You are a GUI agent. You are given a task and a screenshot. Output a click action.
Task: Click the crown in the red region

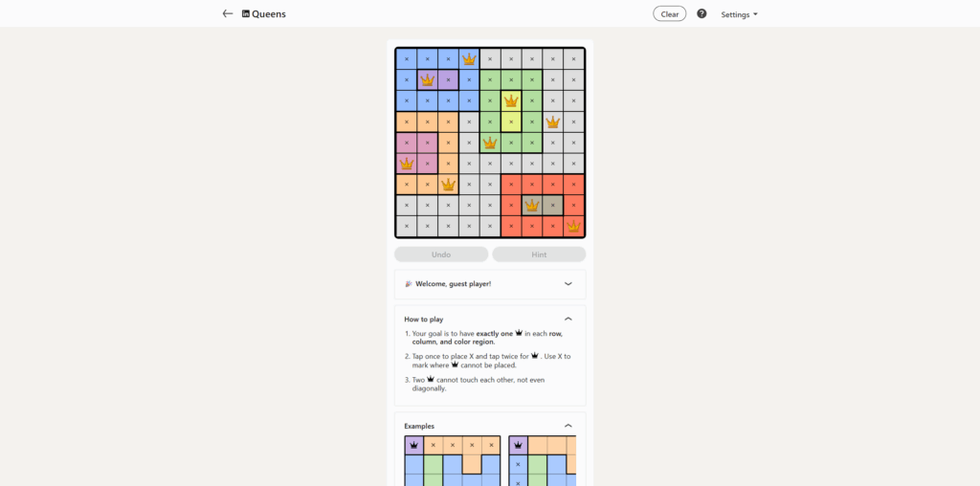(x=573, y=226)
